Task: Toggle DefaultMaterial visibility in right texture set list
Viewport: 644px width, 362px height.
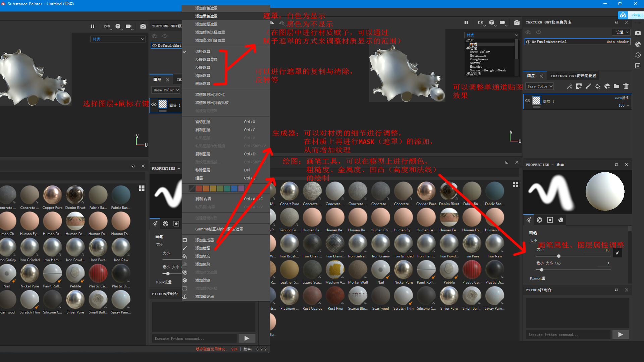Action: (528, 42)
